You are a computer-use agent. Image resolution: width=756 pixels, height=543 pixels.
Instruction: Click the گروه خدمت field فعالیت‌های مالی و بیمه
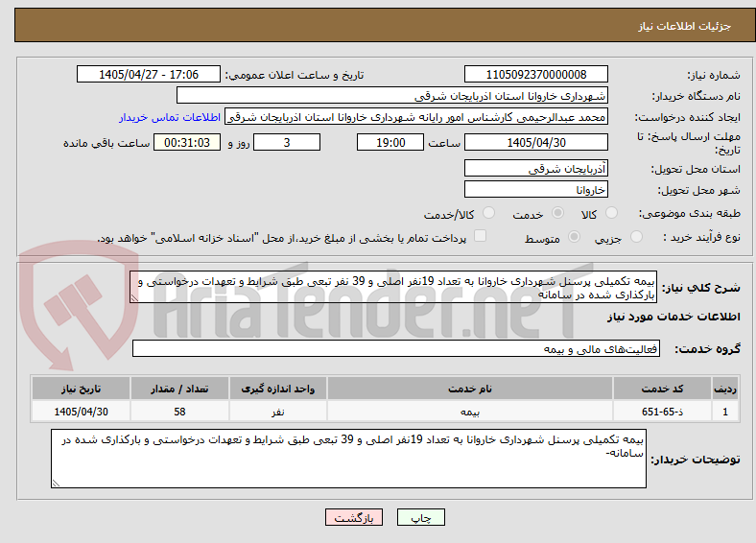396,348
